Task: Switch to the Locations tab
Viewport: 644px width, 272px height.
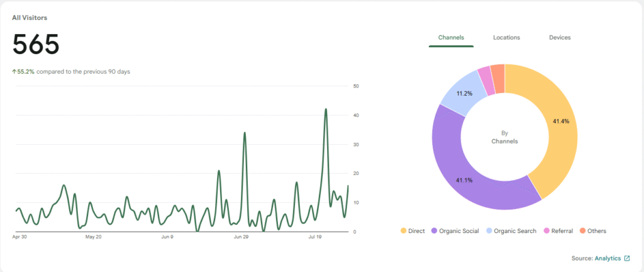Action: 506,38
